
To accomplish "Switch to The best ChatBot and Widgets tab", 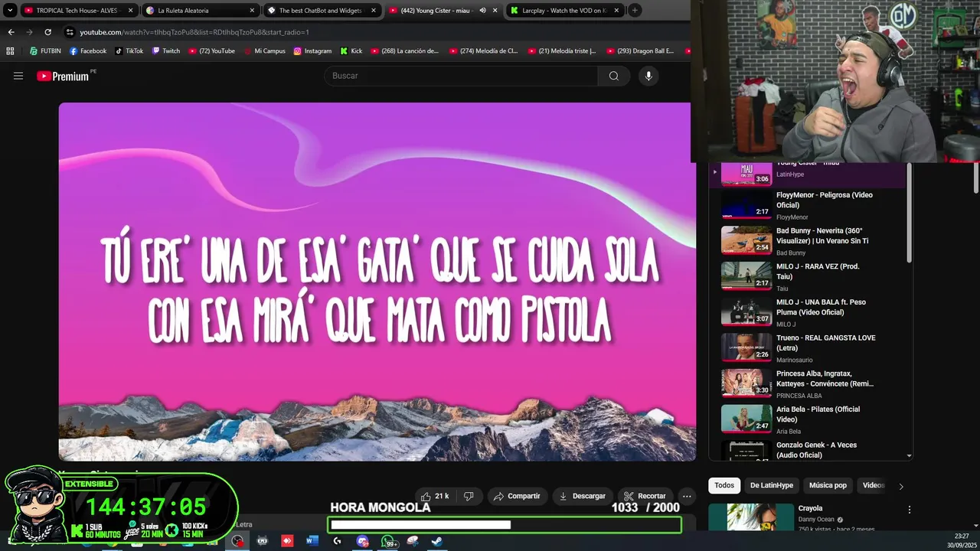I will click(322, 11).
